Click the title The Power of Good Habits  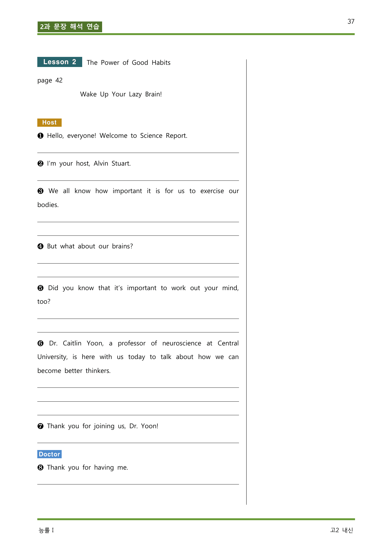click(129, 63)
